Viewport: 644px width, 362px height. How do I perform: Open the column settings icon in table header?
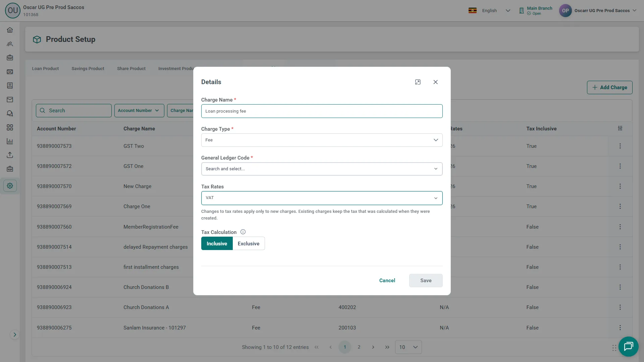click(x=620, y=128)
